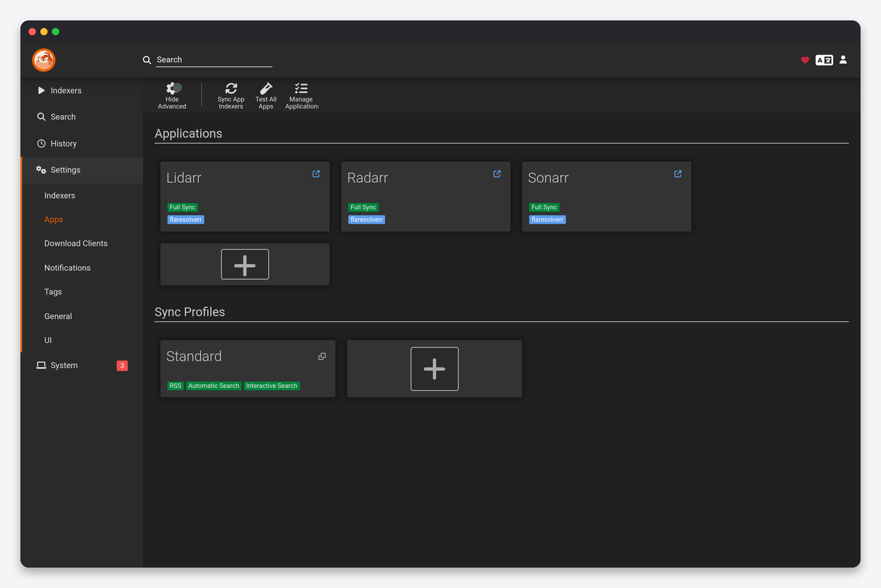881x588 pixels.
Task: Add a new sync profile with plus
Action: point(434,369)
